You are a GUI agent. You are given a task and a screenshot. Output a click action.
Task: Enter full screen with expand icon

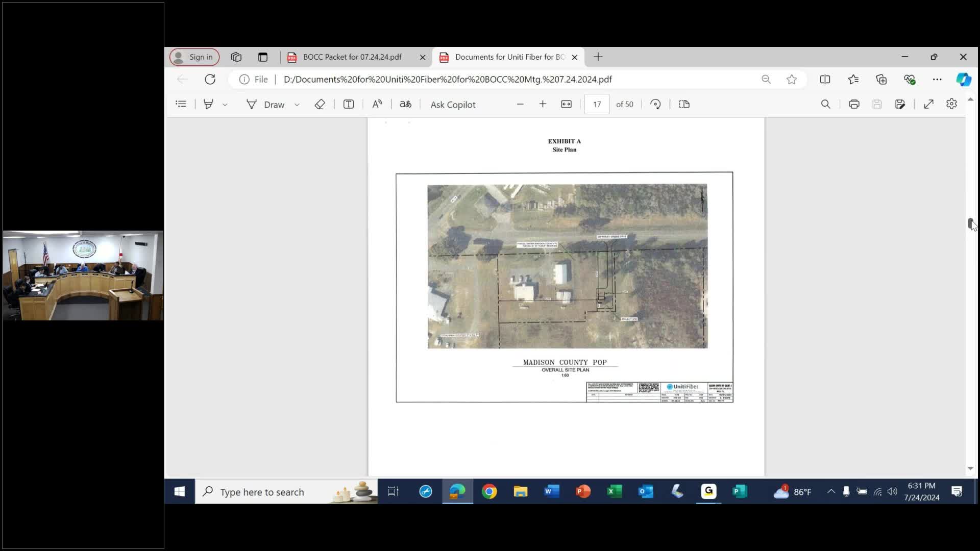pyautogui.click(x=928, y=104)
